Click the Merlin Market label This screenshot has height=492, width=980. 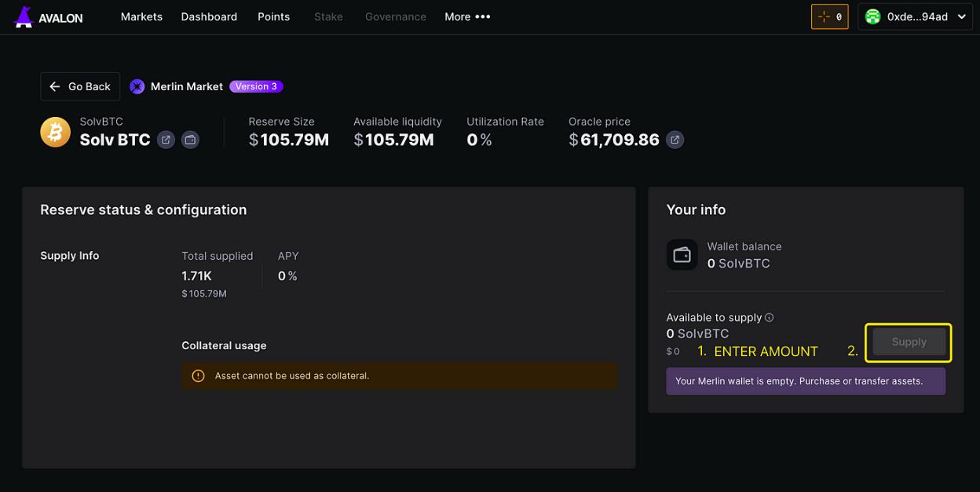tap(187, 86)
